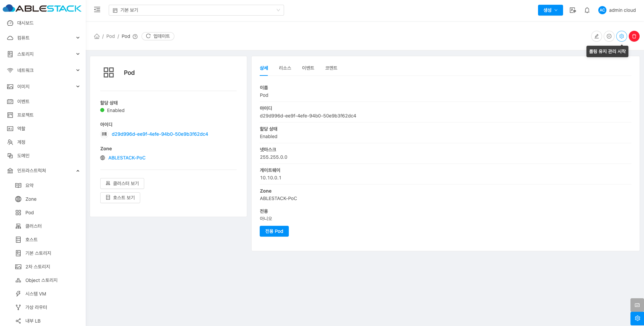Select 클러스터 in the sidebar
Image resolution: width=644 pixels, height=326 pixels.
[33, 226]
